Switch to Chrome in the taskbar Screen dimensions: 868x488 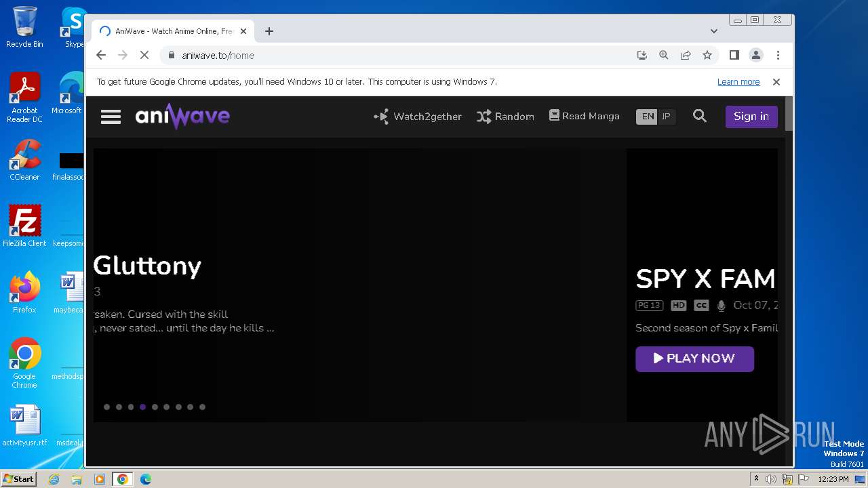[122, 479]
